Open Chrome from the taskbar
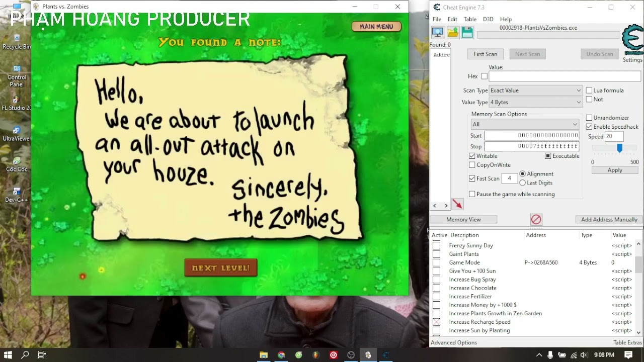 [x=281, y=355]
